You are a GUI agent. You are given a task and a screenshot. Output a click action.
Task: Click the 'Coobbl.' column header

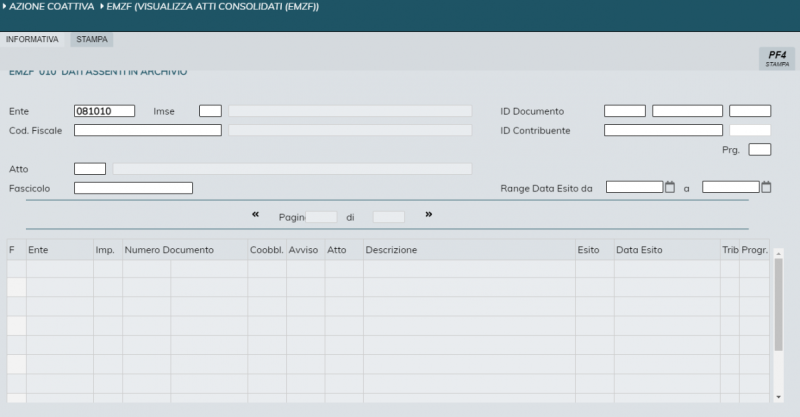[x=266, y=250]
